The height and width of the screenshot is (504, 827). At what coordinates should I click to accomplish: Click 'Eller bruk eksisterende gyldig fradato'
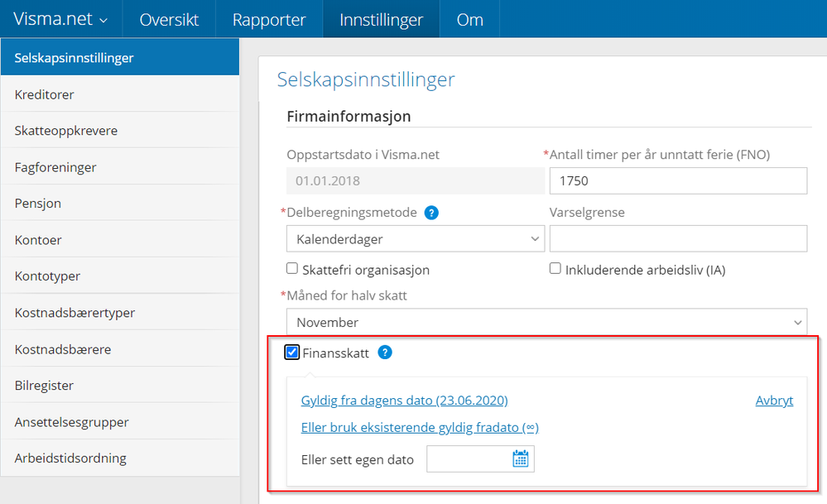click(419, 427)
